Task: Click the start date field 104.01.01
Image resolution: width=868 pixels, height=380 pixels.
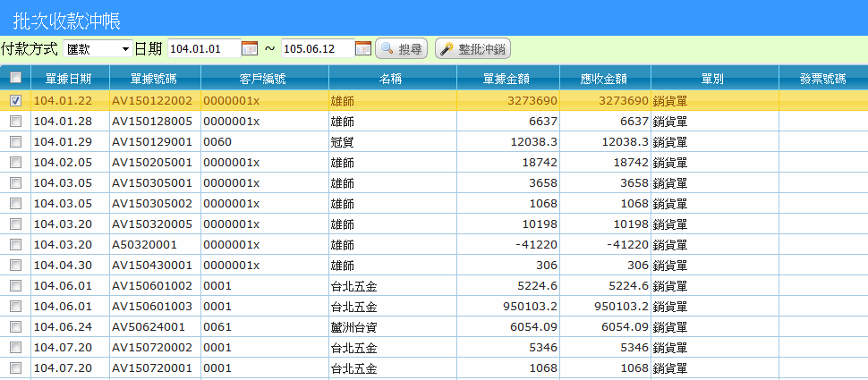Action: 204,48
